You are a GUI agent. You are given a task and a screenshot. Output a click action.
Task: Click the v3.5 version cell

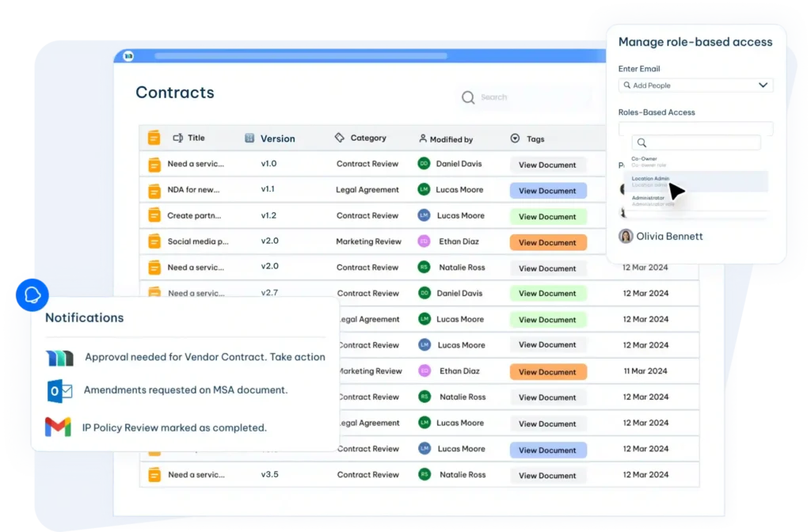click(x=269, y=474)
